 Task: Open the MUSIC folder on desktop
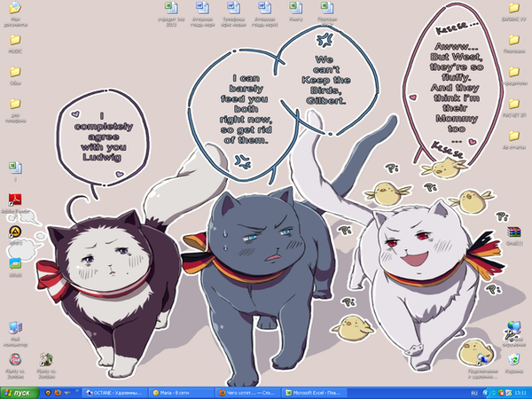[x=15, y=40]
